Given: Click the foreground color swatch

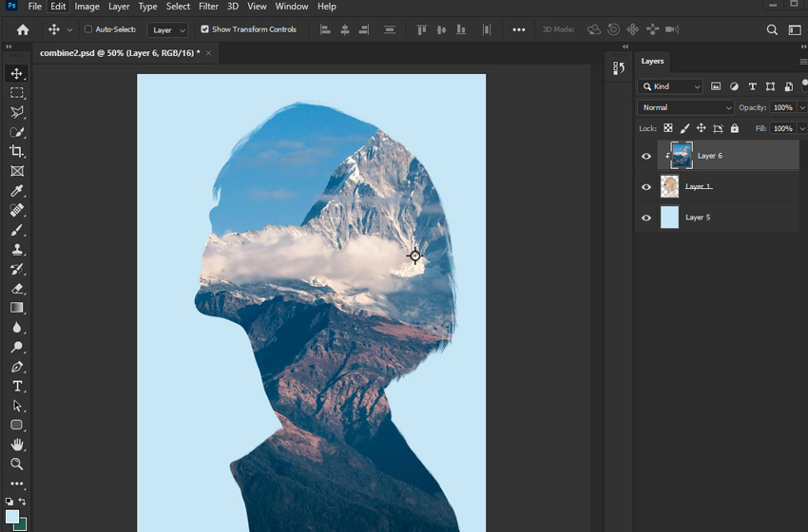Looking at the screenshot, I should pyautogui.click(x=11, y=516).
